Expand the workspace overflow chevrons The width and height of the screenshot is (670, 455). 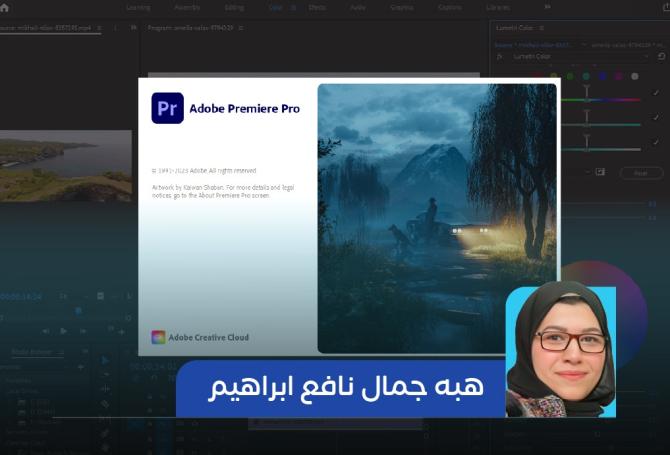(x=547, y=7)
